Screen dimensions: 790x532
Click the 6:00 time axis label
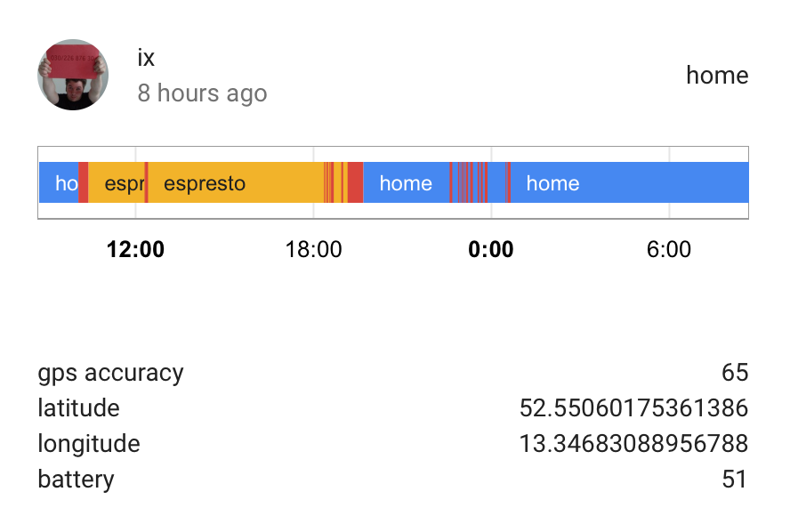click(669, 249)
